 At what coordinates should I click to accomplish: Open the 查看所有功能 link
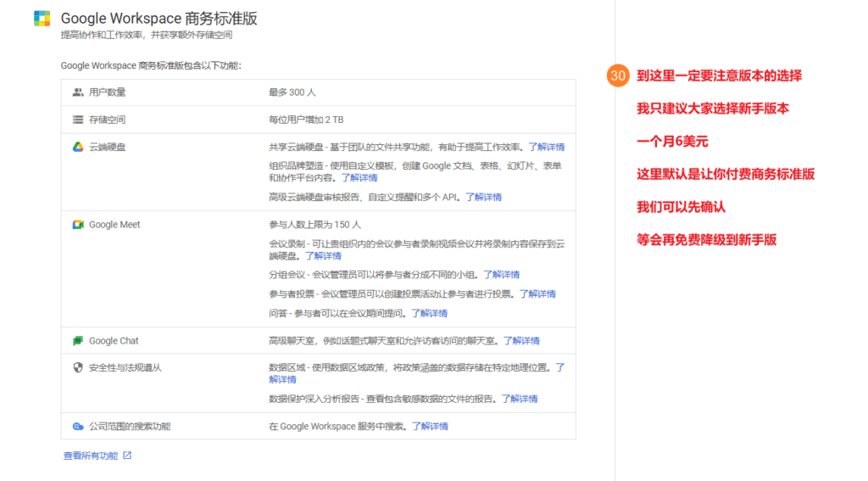coord(90,456)
